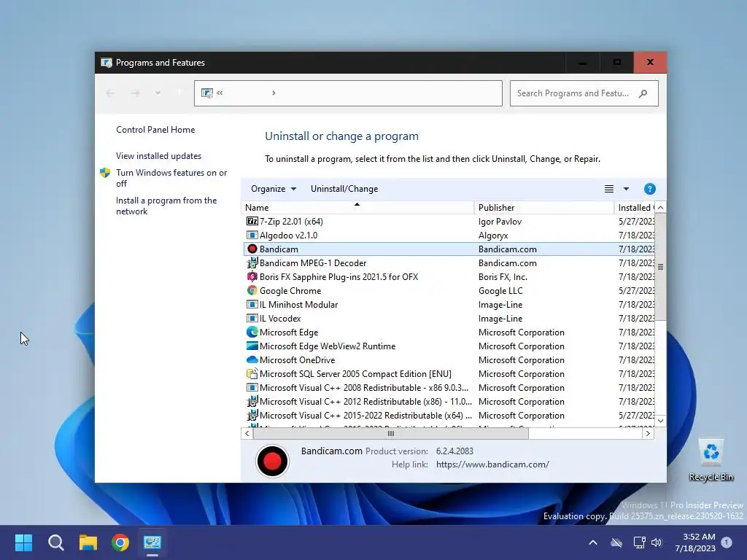This screenshot has height=560, width=747.
Task: Click the IL Vocodex icon
Action: pyautogui.click(x=252, y=318)
